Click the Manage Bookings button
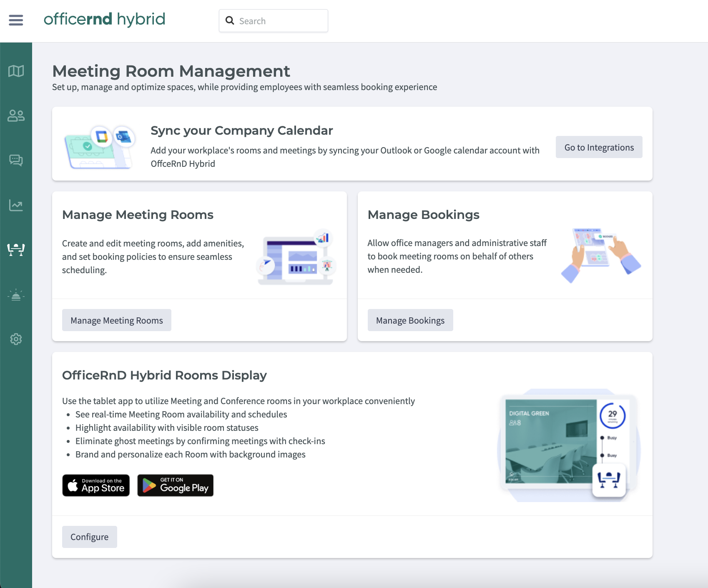 pos(410,320)
